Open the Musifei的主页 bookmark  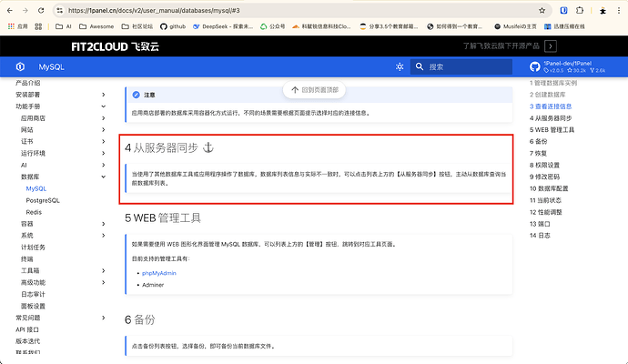[515, 26]
